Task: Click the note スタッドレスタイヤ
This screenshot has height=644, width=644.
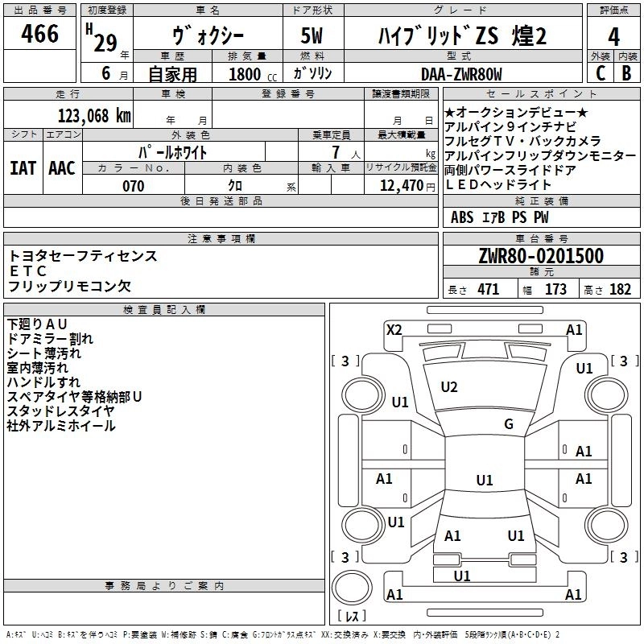Action: click(x=61, y=411)
